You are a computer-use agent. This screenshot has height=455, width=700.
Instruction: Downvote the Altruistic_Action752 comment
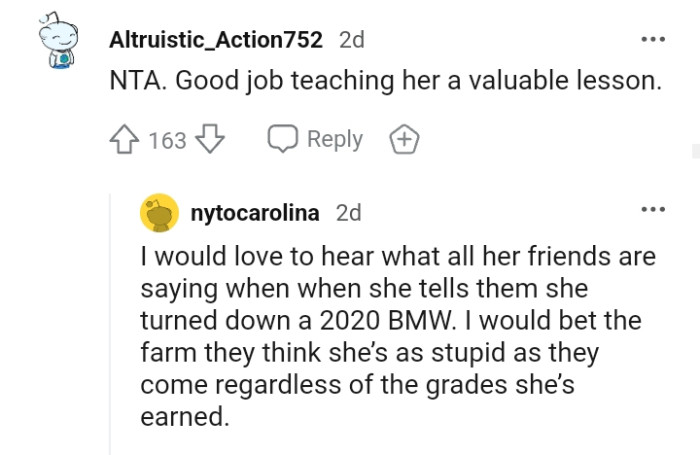point(208,140)
